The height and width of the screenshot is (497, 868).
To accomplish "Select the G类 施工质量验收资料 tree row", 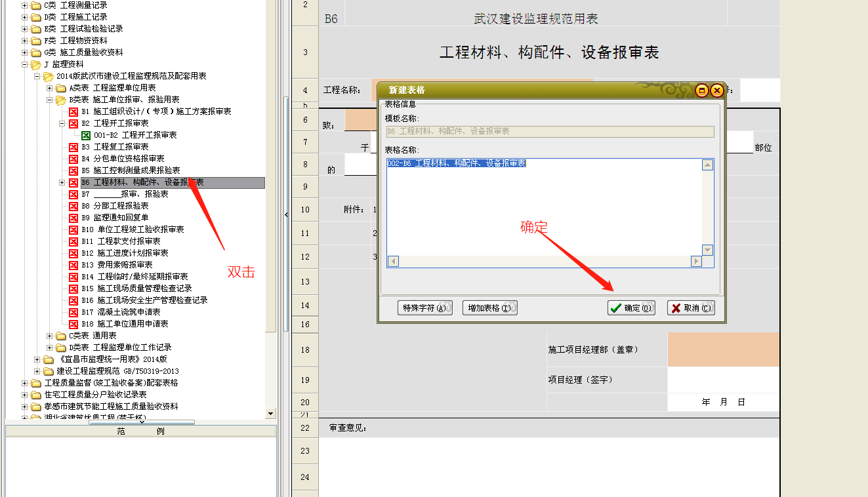I will click(83, 52).
